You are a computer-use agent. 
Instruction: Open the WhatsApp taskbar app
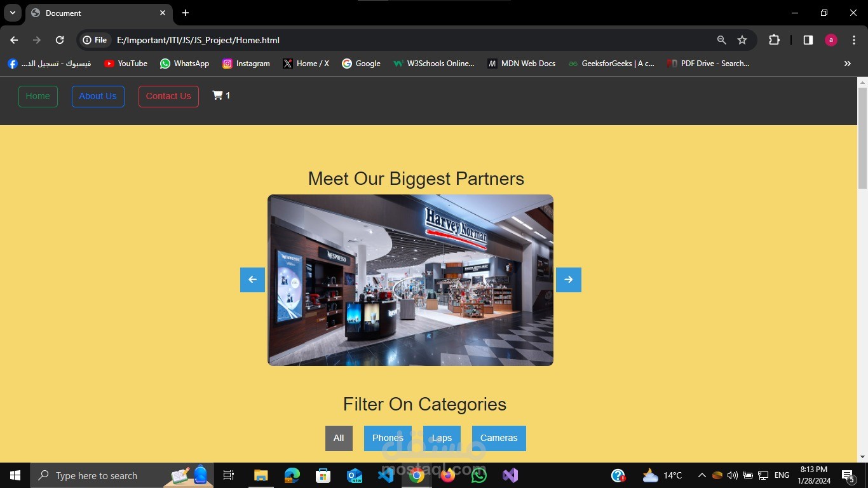point(479,475)
